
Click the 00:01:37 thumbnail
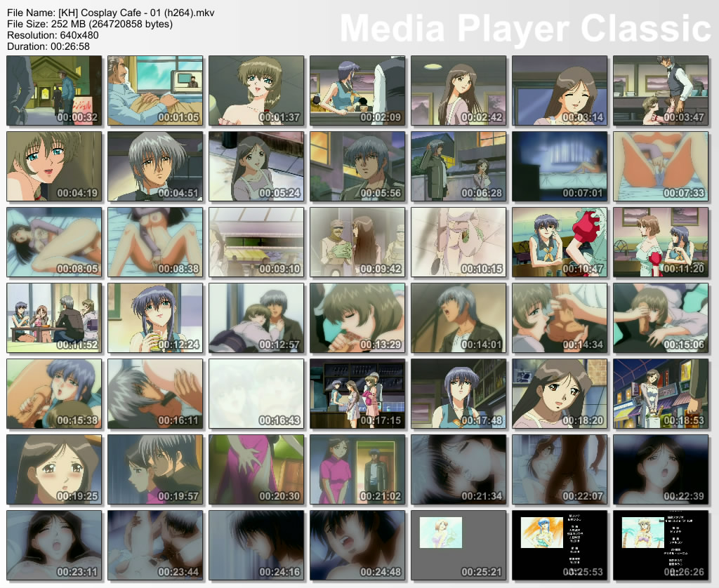pos(256,91)
